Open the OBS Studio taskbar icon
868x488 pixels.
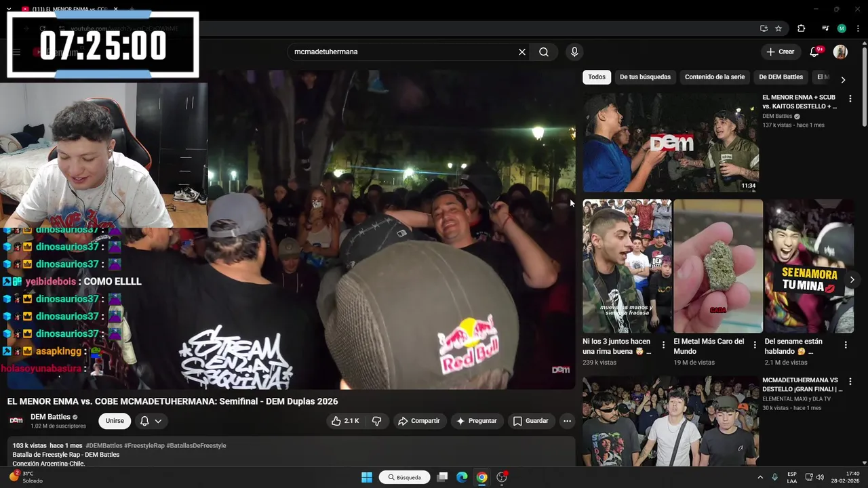[502, 477]
